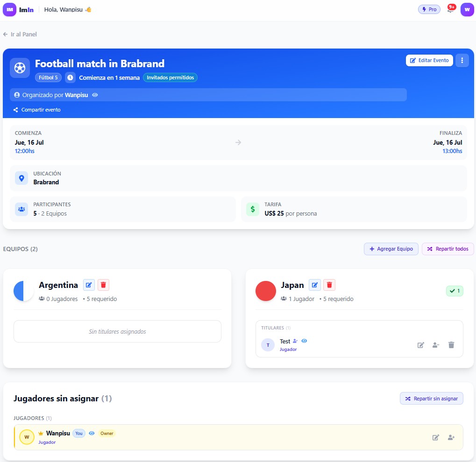Edit the unassigned Wanpisu player entry
Image resolution: width=476 pixels, height=462 pixels.
[x=436, y=437]
